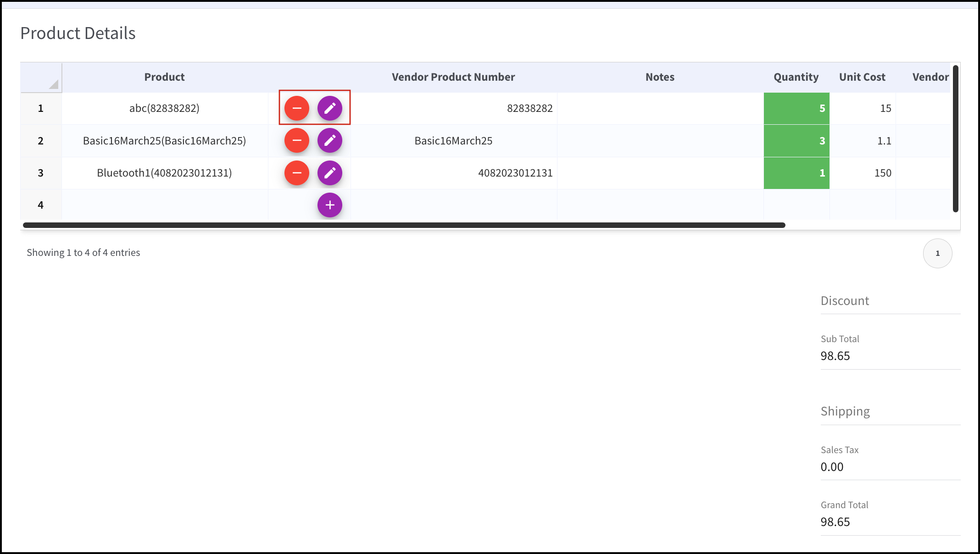The height and width of the screenshot is (554, 980).
Task: Select the Product column header
Action: point(165,77)
